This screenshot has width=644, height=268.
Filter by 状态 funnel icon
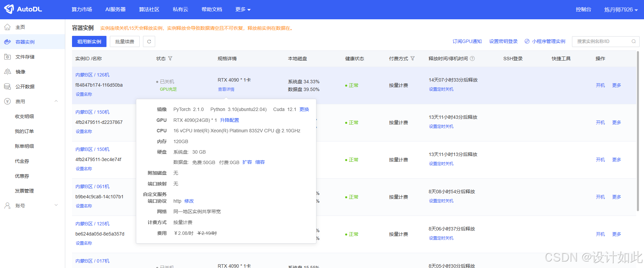click(x=170, y=59)
